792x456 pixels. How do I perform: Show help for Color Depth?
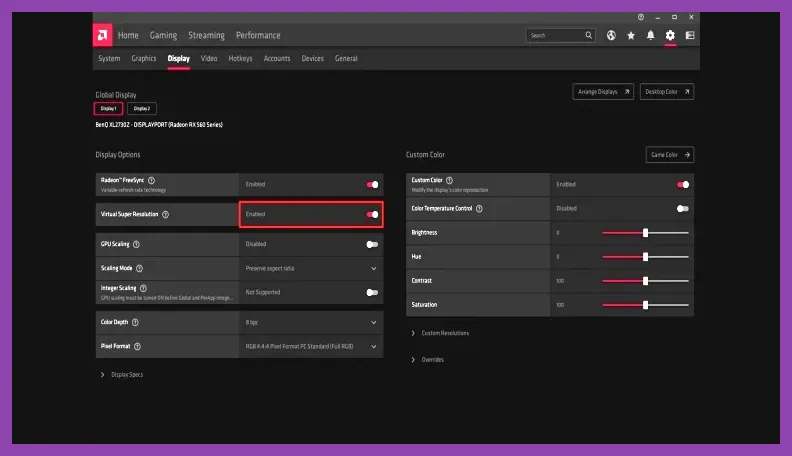pyautogui.click(x=135, y=322)
